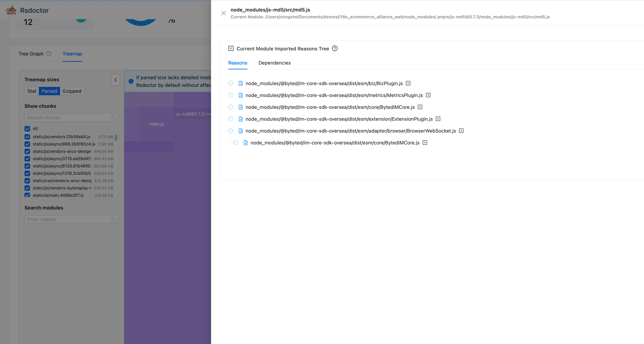Click the info icon next to Tree Graph
644x344 pixels.
(49, 54)
